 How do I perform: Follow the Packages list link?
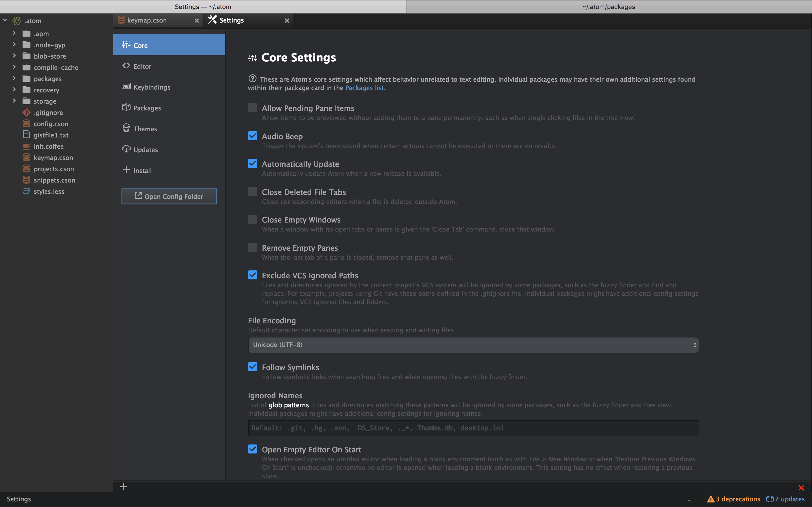pyautogui.click(x=364, y=88)
